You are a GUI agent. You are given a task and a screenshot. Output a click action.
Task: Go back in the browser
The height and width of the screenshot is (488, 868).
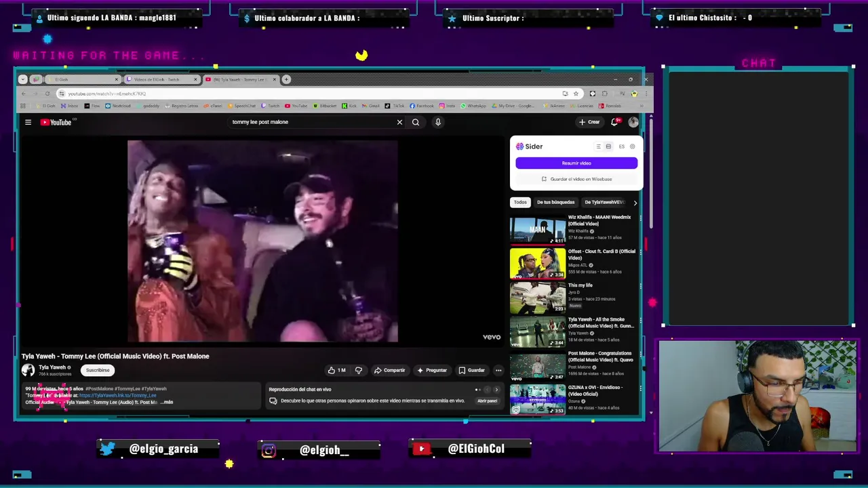pos(24,94)
